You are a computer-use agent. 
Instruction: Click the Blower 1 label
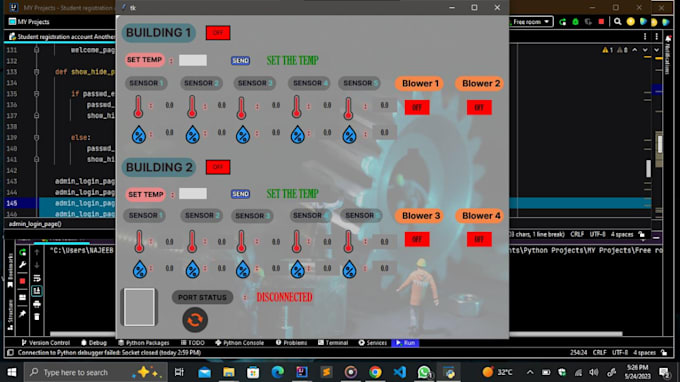(x=420, y=83)
